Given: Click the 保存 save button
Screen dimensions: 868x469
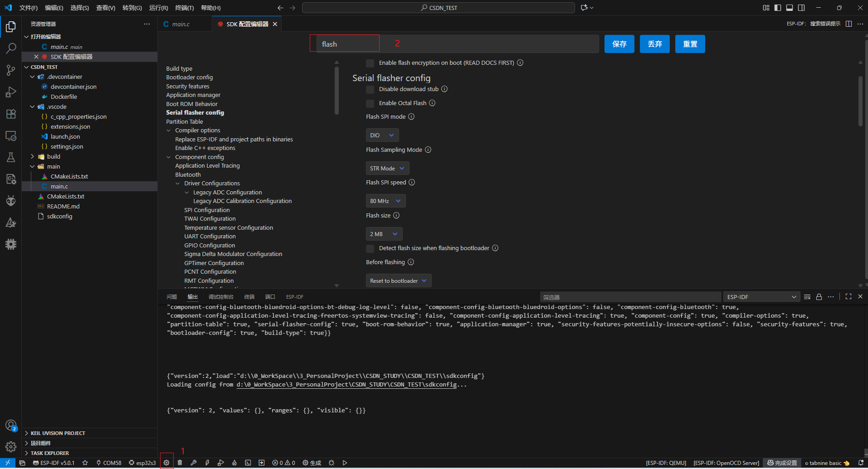Looking at the screenshot, I should tap(619, 44).
